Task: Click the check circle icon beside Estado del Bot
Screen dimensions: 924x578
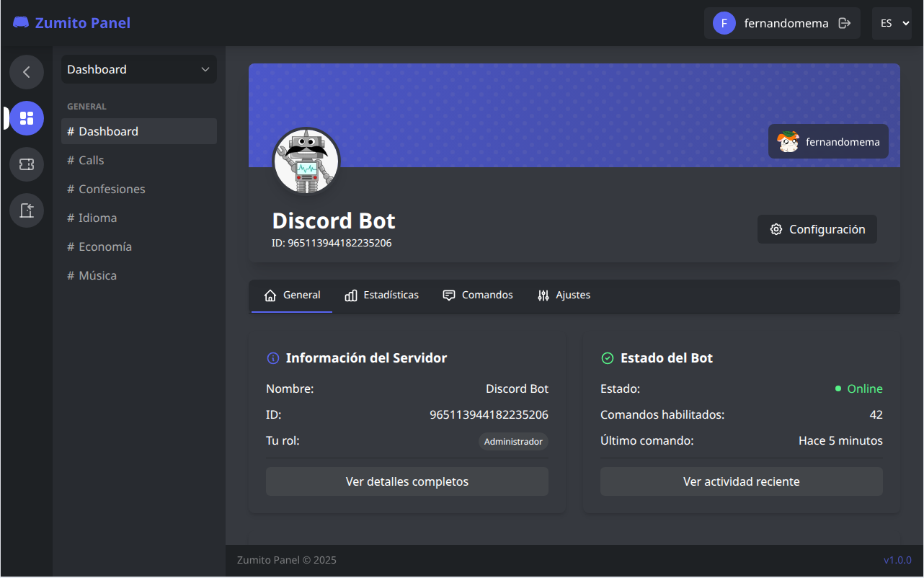Action: pos(608,358)
